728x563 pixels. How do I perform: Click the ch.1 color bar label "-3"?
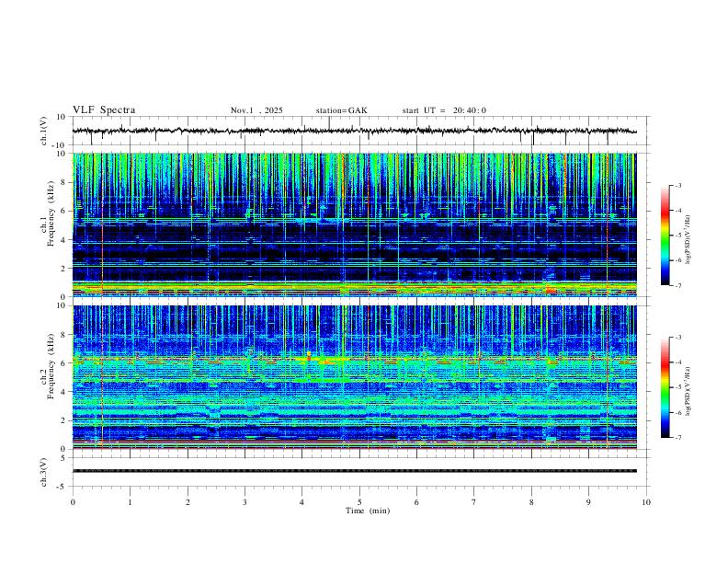coord(677,185)
